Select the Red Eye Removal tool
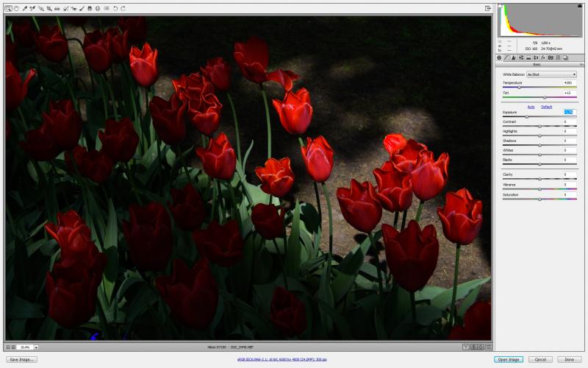The image size is (588, 368). pos(73,8)
